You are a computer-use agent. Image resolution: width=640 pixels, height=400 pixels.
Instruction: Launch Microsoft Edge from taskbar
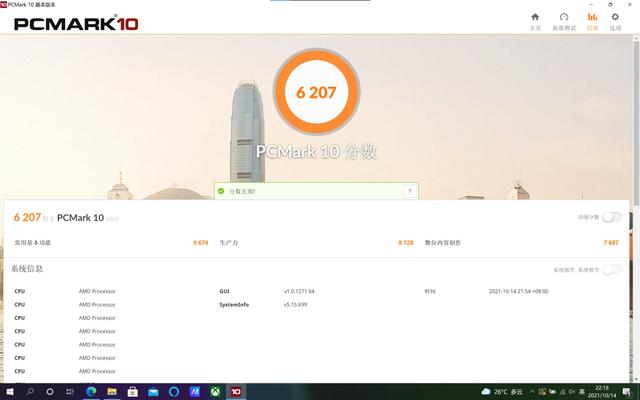click(x=91, y=392)
